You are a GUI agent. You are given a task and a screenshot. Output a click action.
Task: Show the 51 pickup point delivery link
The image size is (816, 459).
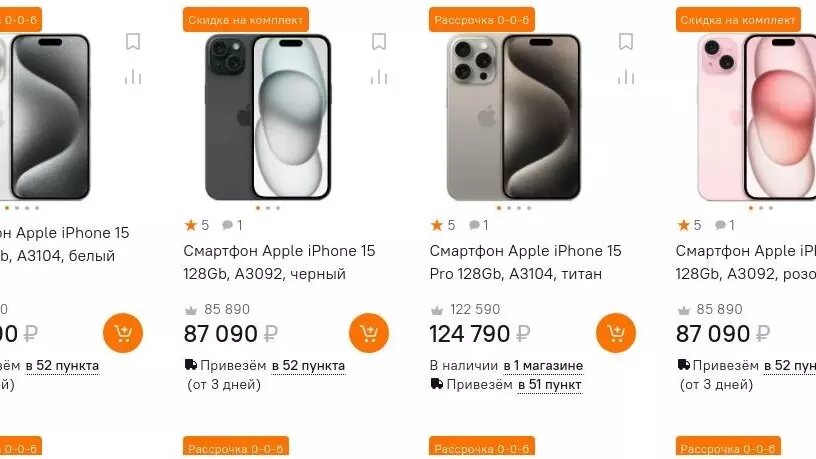pos(550,385)
